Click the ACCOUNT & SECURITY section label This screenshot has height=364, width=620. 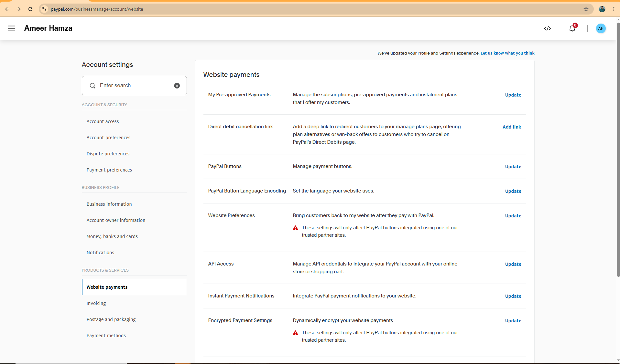(104, 105)
